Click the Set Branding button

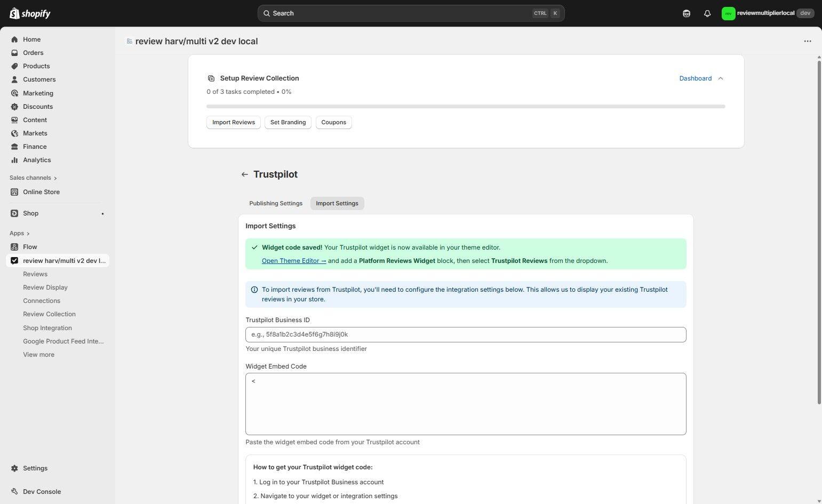[x=288, y=122]
